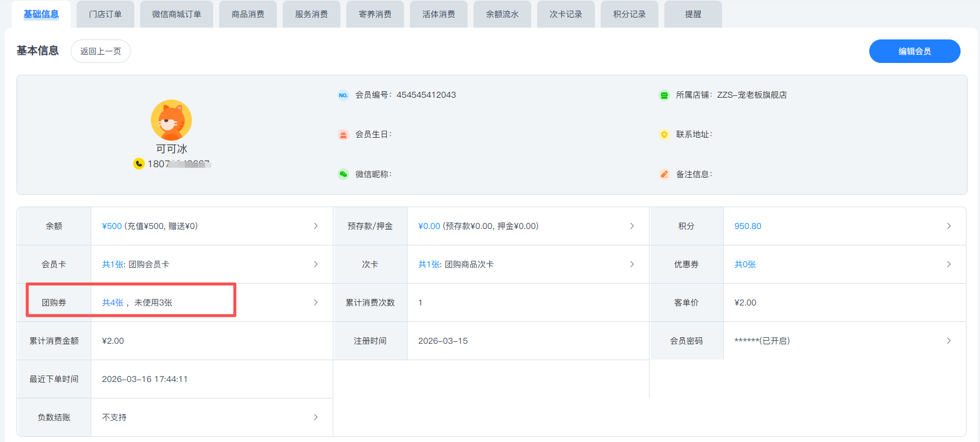Select the 余额流水 tab
This screenshot has height=442, width=980.
click(x=502, y=14)
